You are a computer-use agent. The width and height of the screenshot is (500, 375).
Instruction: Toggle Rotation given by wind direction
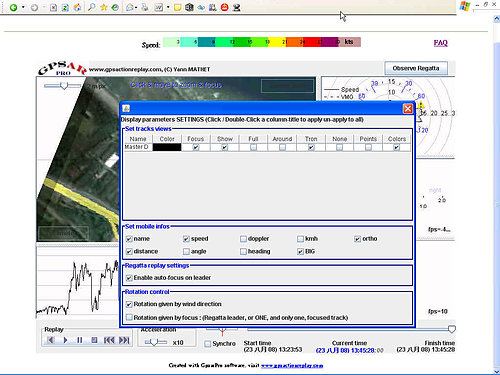[x=129, y=304]
